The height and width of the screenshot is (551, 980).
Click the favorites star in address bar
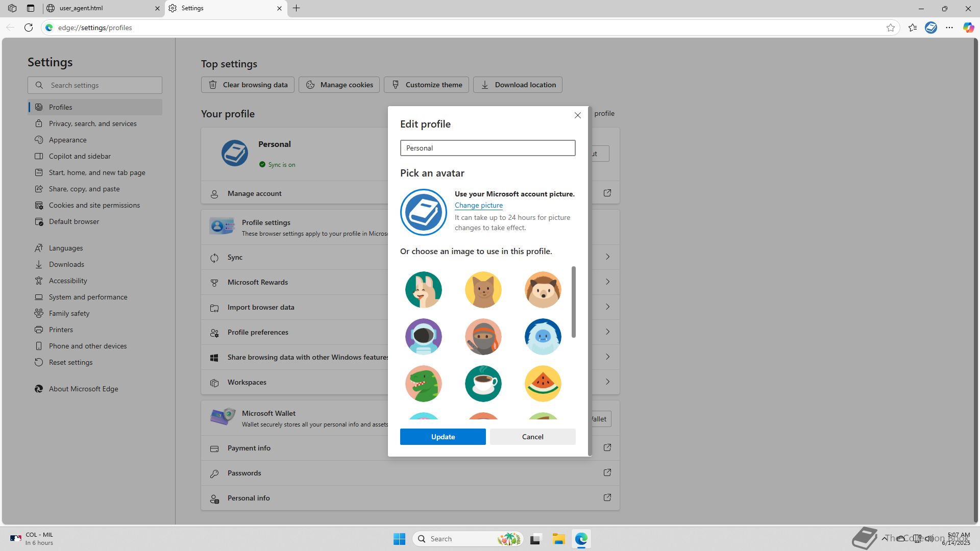891,28
